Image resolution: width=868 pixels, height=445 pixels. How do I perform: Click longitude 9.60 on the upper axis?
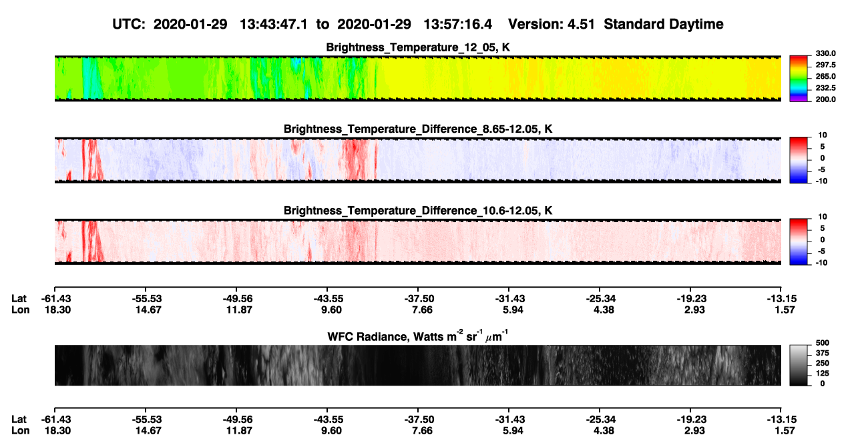click(331, 310)
